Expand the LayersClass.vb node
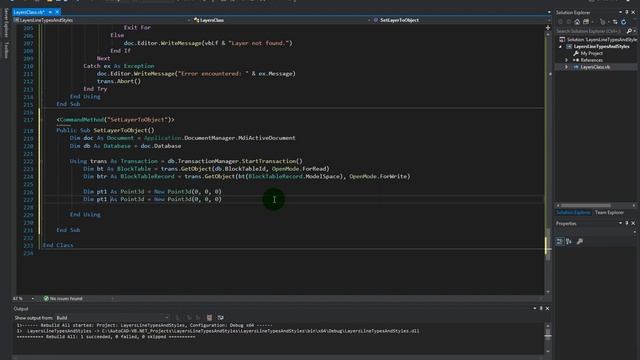Screen dimensions: 640x360 (x=567, y=67)
